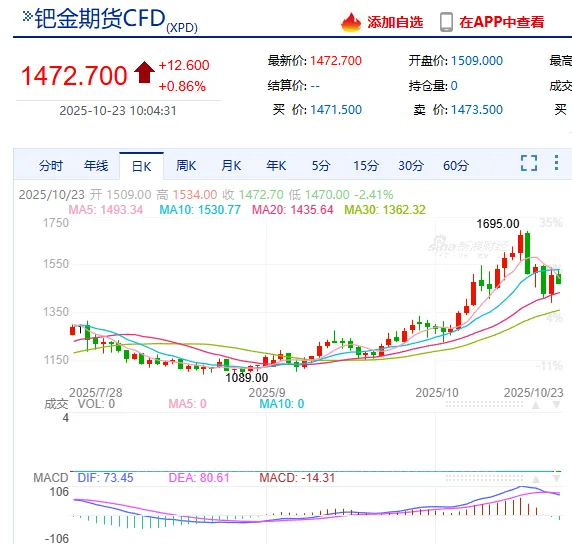Switch to the 月K tab
The height and width of the screenshot is (544, 572).
pos(231,166)
